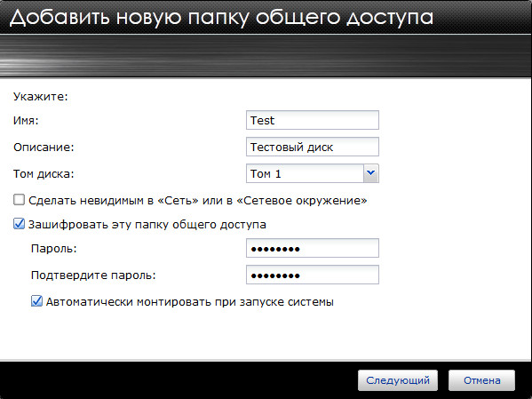Click the Сделать невидимым label text
This screenshot has width=532, height=399.
[x=198, y=200]
